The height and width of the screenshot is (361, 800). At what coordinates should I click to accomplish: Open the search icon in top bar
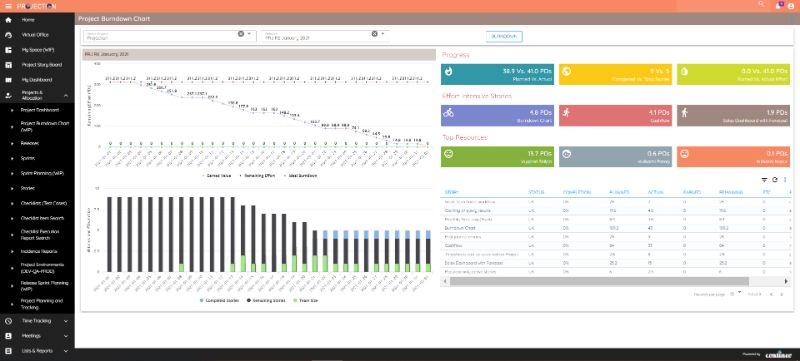pos(762,4)
